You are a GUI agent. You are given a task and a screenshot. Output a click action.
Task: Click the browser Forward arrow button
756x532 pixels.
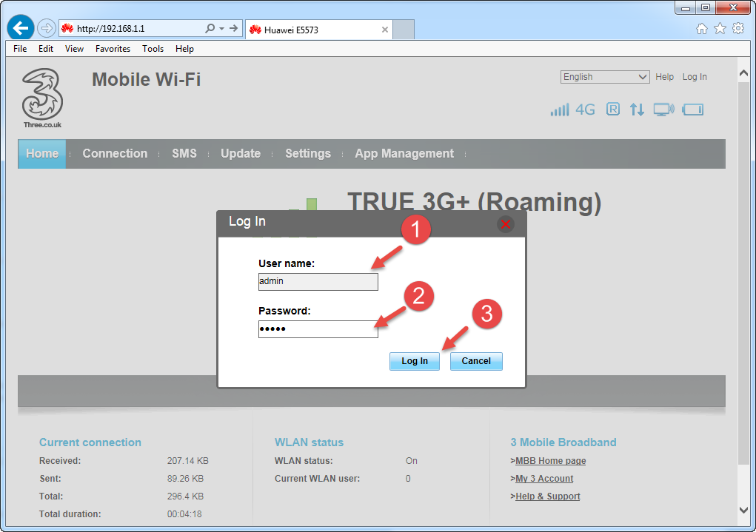(x=47, y=28)
